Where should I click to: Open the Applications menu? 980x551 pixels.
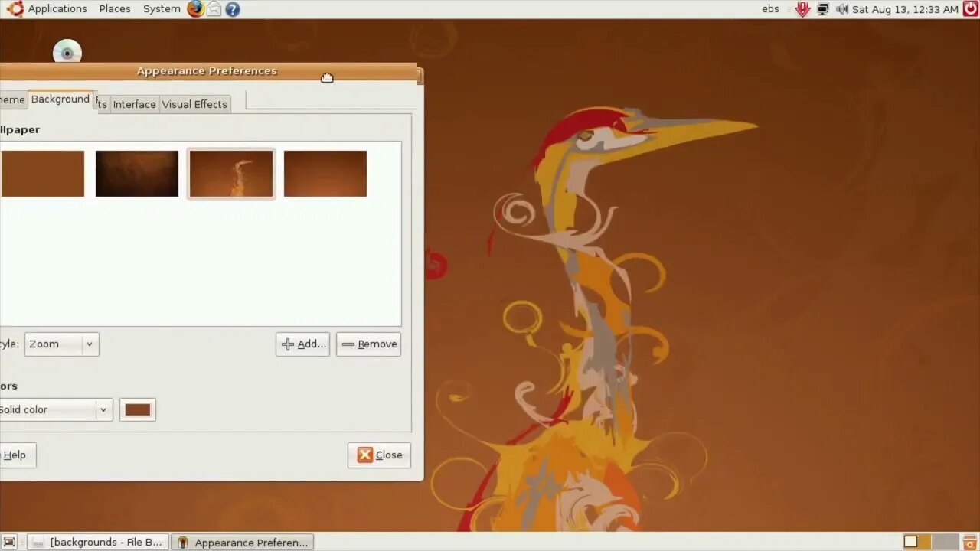click(57, 9)
